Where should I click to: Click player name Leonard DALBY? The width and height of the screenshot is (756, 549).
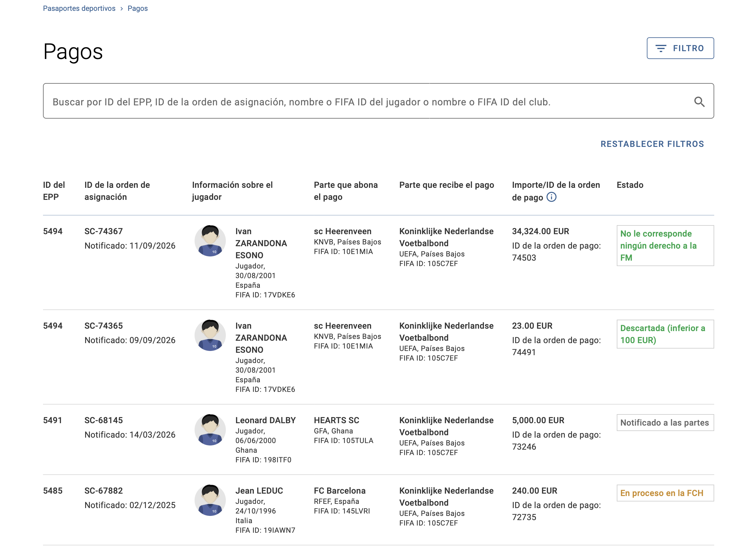265,420
